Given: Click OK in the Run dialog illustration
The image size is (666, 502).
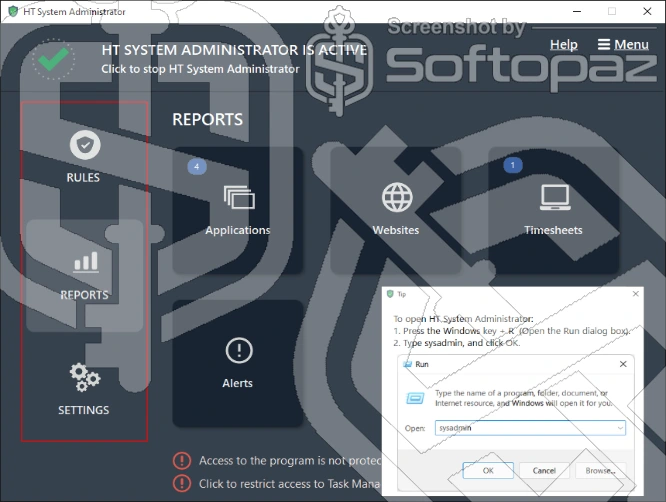Looking at the screenshot, I should [x=488, y=471].
